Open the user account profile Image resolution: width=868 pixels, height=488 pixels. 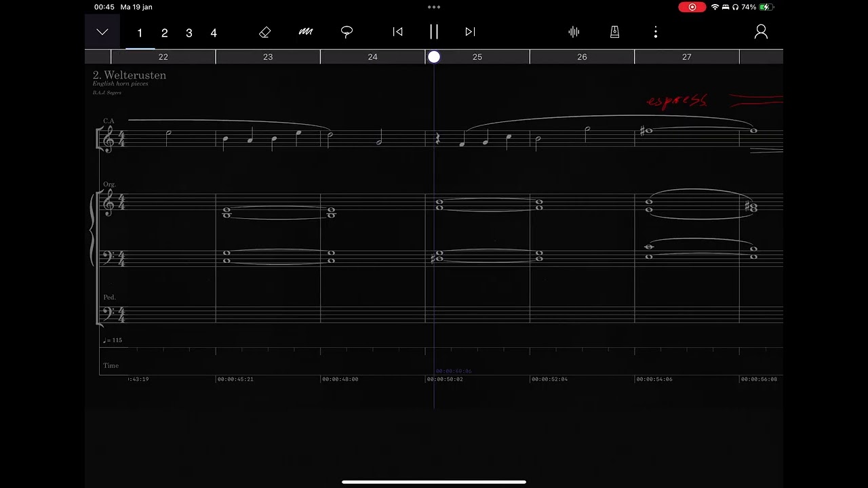(761, 32)
